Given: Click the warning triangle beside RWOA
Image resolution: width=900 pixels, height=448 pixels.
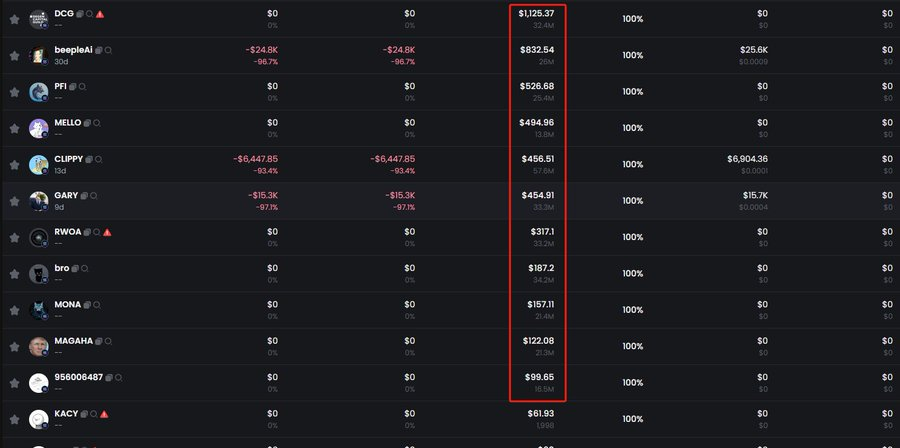Looking at the screenshot, I should [x=107, y=232].
